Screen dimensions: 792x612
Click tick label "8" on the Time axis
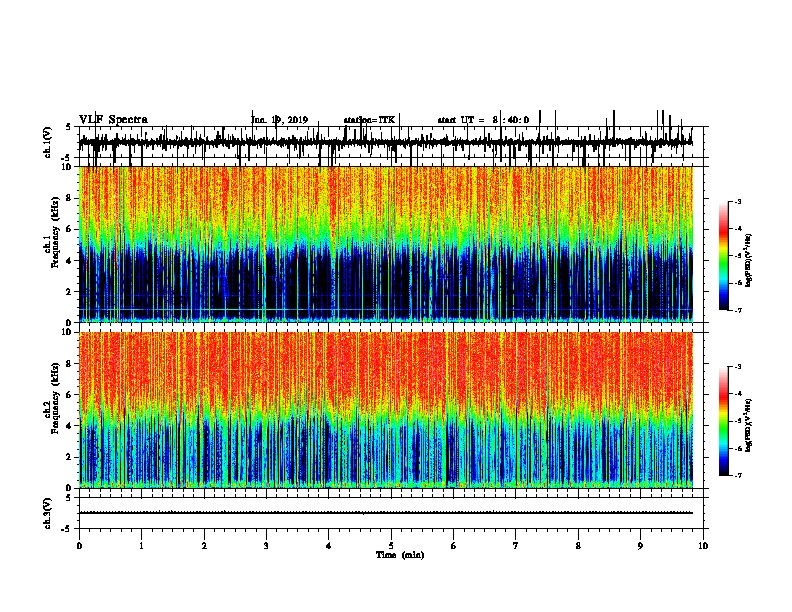(578, 546)
